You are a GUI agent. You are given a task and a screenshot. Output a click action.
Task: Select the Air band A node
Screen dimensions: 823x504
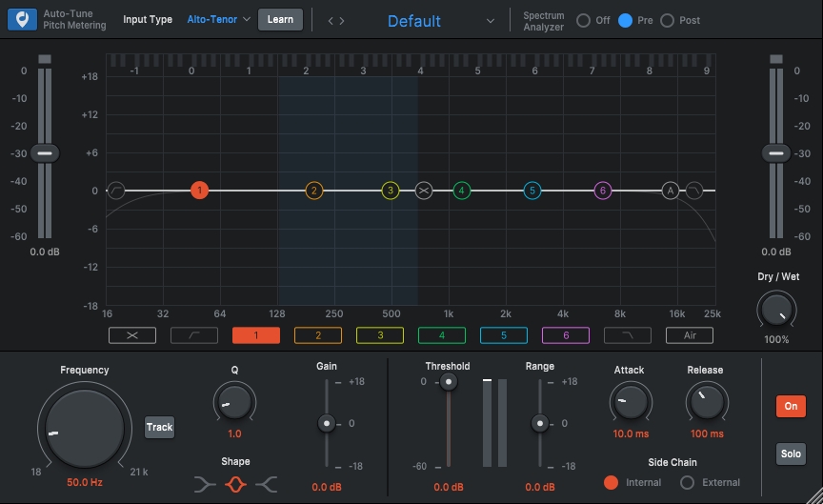(x=671, y=190)
